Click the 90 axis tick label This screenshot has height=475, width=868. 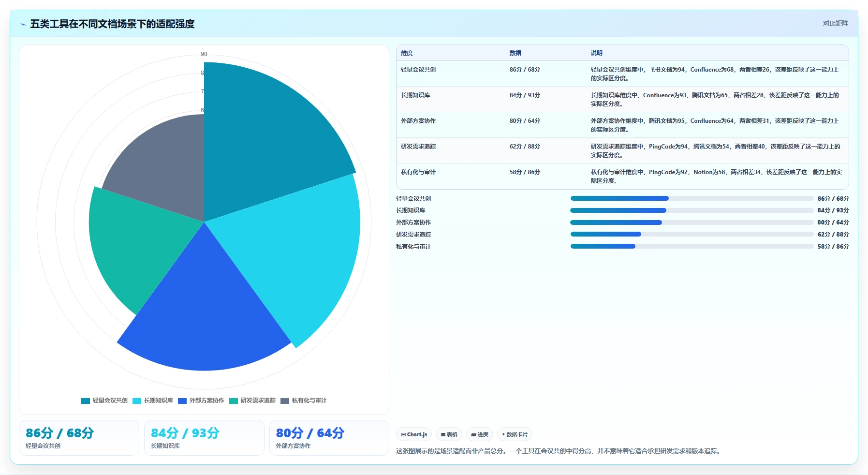tap(204, 54)
